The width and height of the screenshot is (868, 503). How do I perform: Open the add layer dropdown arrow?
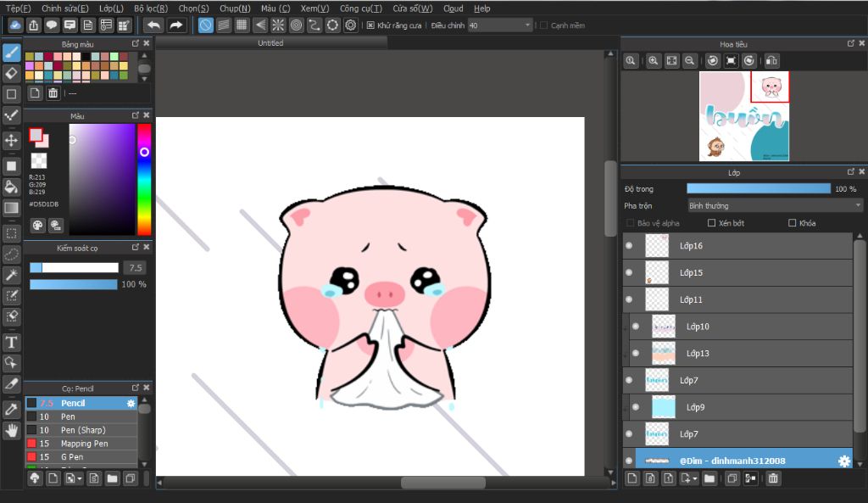coord(695,478)
